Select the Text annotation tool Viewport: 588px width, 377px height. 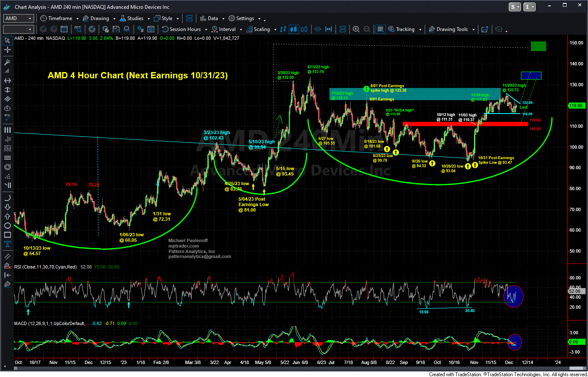click(x=7, y=244)
